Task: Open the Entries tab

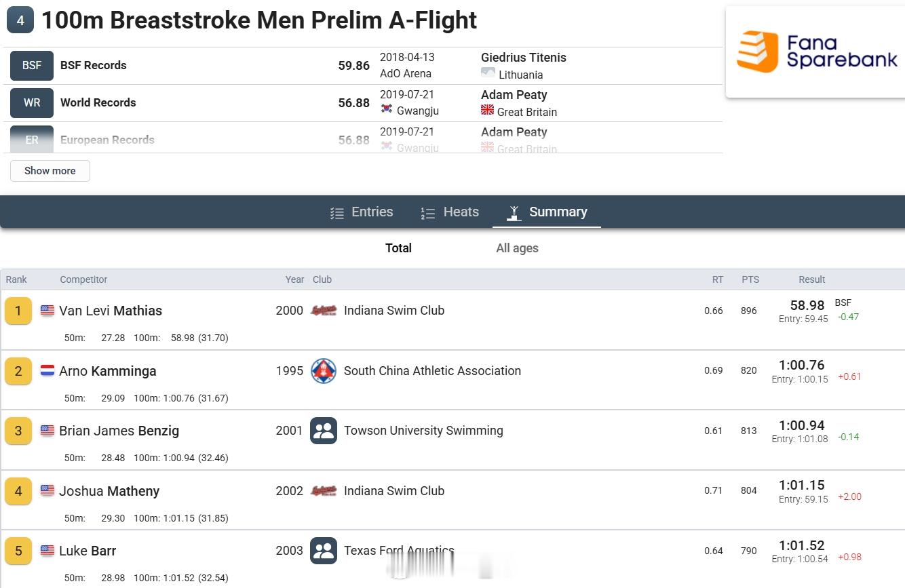Action: pyautogui.click(x=362, y=212)
